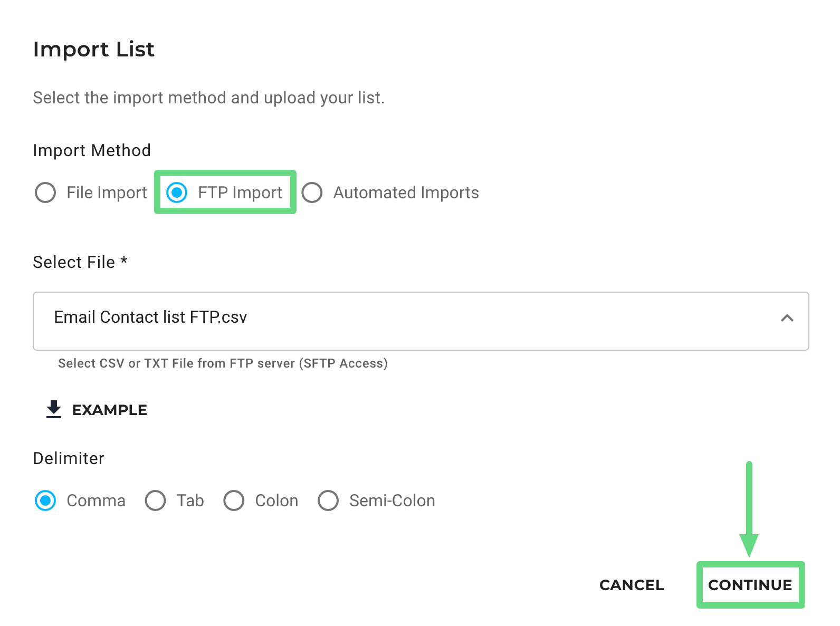Click the Colon label text
The image size is (840, 626).
276,500
